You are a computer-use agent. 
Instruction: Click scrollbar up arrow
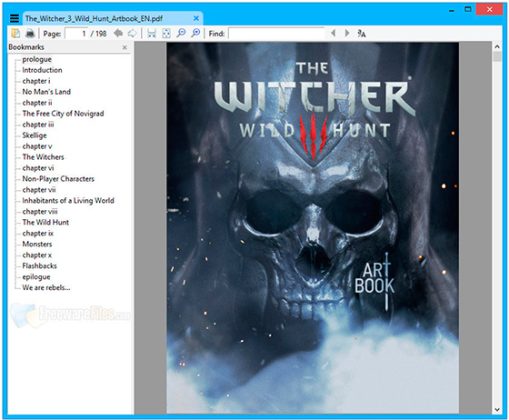tap(497, 46)
